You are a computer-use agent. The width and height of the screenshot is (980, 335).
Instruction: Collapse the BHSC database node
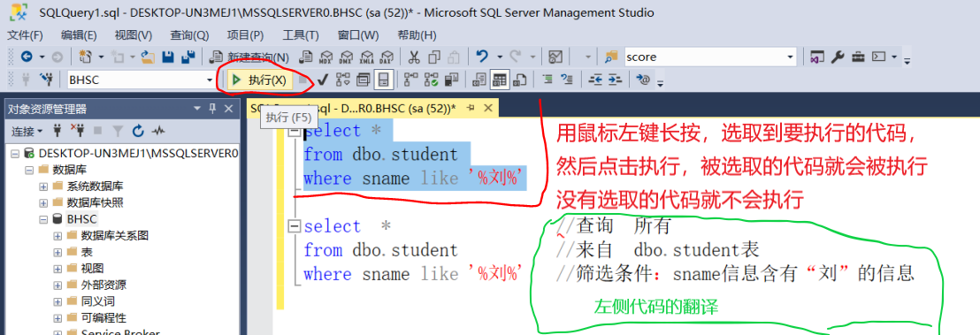click(43, 219)
